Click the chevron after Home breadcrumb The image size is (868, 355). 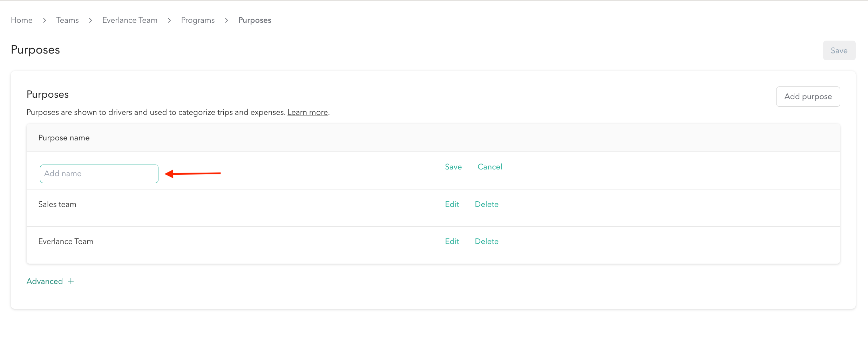[x=44, y=20]
